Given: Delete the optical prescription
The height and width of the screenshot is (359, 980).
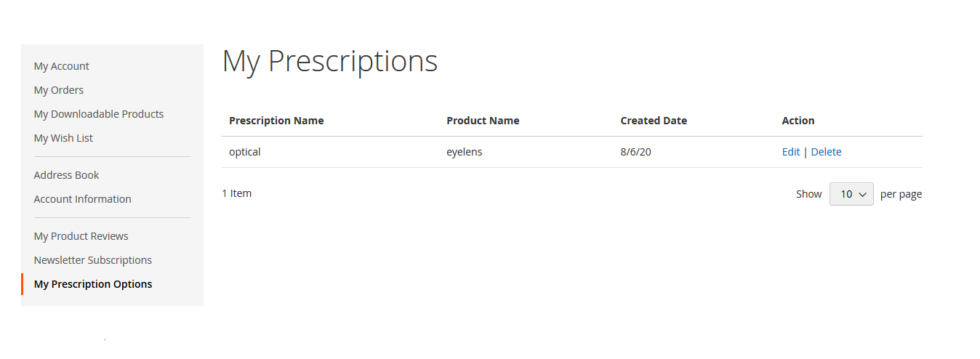Looking at the screenshot, I should click(x=826, y=152).
